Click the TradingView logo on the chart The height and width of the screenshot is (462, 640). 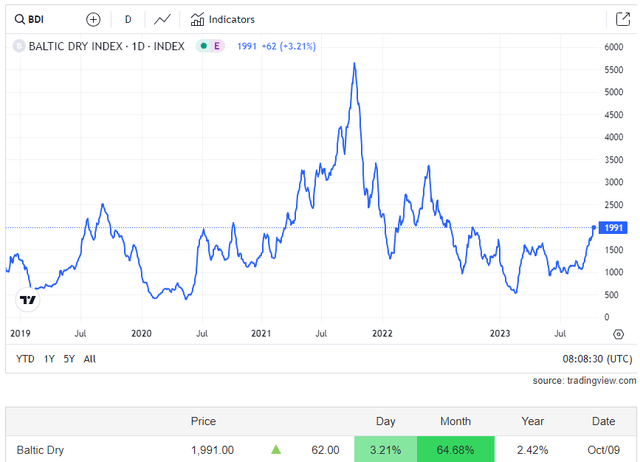(28, 299)
